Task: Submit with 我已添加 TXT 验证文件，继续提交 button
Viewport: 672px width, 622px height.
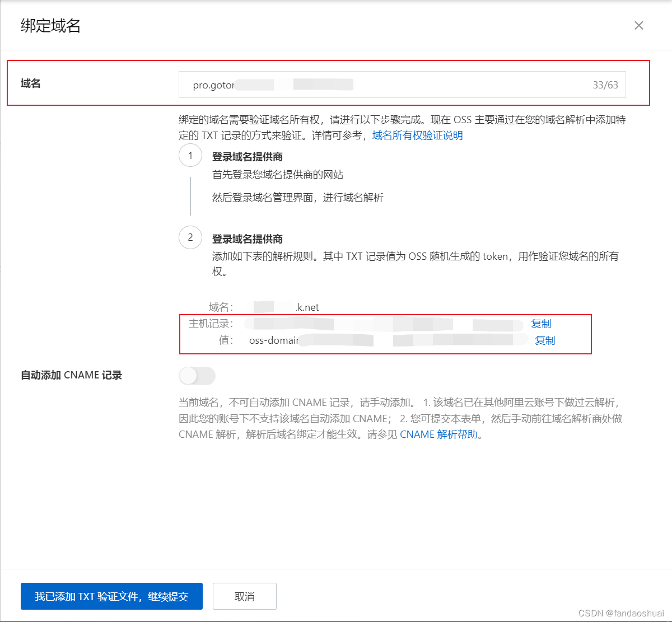Action: coord(111,596)
